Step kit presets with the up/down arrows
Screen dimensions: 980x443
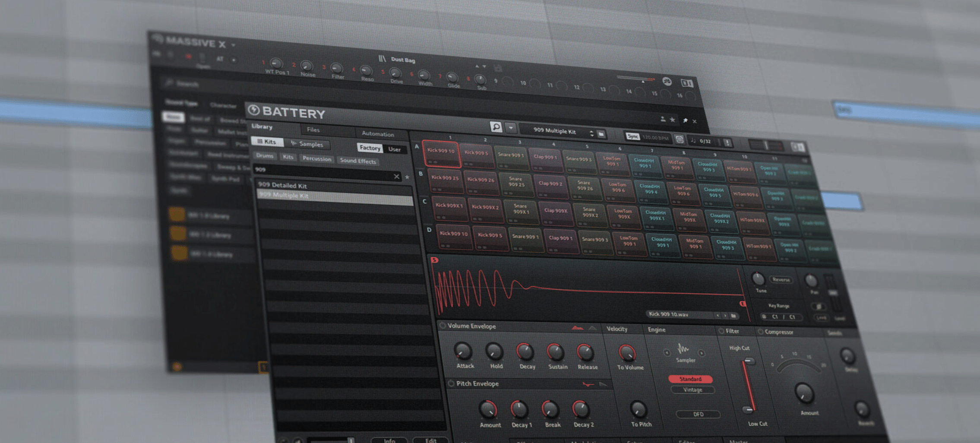click(592, 134)
